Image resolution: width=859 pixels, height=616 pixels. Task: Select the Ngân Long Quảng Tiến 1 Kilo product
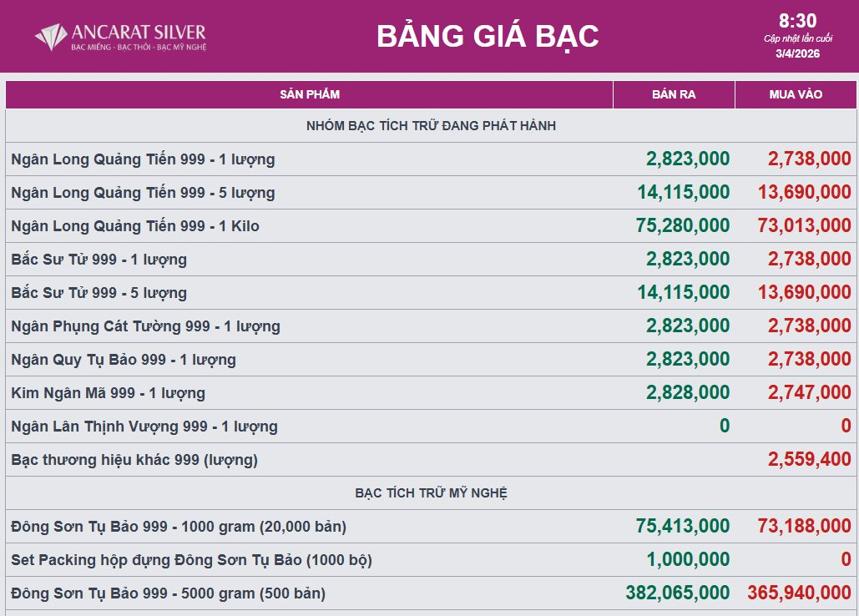[x=135, y=226]
